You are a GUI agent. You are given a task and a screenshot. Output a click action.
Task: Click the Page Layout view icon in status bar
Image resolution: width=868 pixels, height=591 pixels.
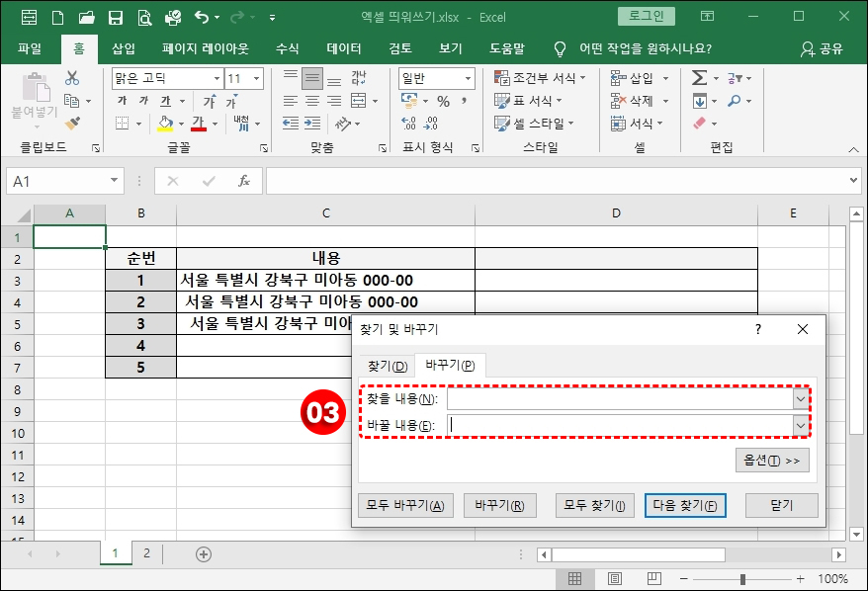point(615,579)
